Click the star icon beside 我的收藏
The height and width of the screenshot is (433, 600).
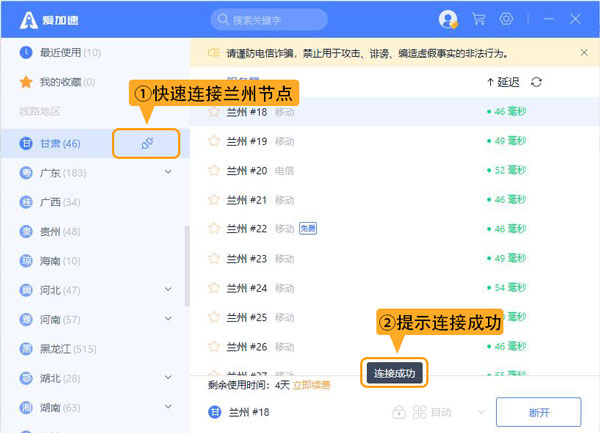(x=26, y=82)
